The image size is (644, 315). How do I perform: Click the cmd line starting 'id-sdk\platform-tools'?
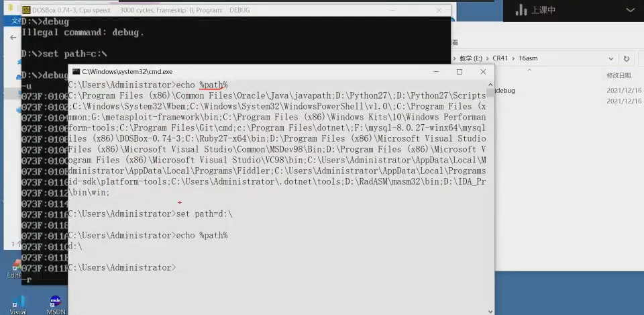(277, 181)
